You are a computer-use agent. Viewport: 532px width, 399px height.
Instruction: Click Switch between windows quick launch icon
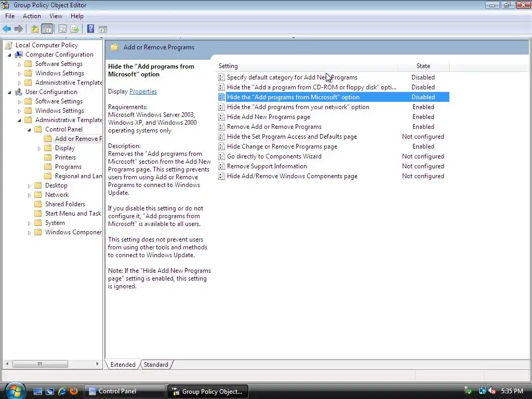50,391
